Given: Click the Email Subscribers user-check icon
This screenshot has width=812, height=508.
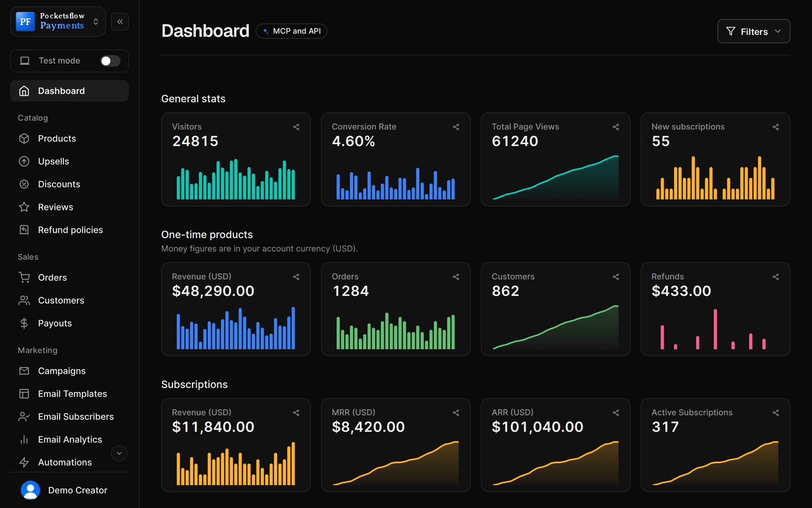Looking at the screenshot, I should [x=24, y=417].
